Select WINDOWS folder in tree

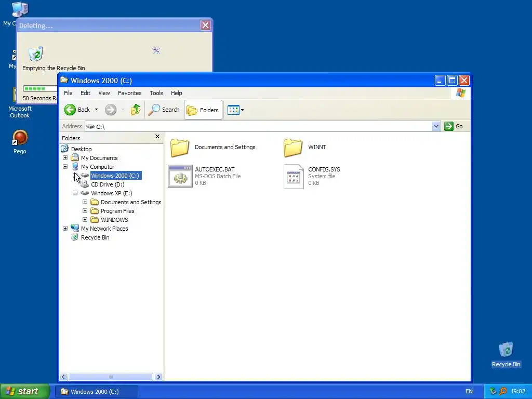114,220
